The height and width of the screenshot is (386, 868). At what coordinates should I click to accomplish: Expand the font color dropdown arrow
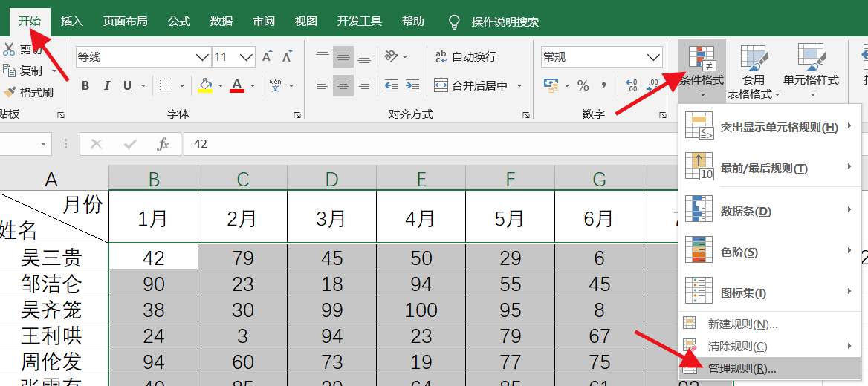point(253,86)
